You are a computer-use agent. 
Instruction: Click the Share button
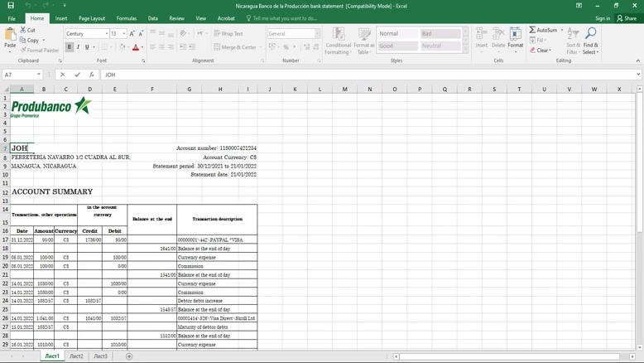627,18
